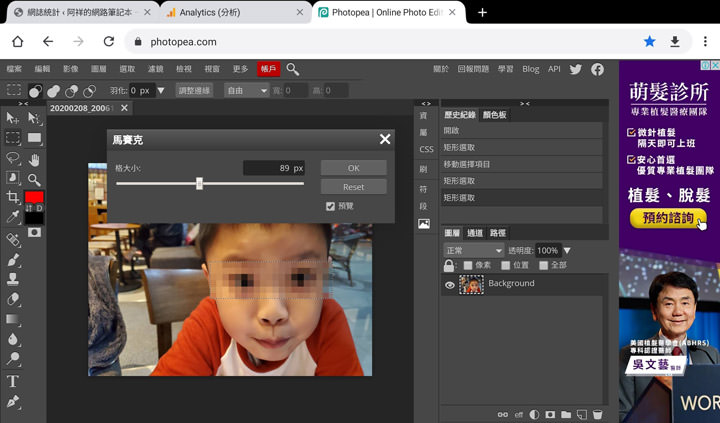
Task: Create a new folder in layers panel
Action: 566,414
